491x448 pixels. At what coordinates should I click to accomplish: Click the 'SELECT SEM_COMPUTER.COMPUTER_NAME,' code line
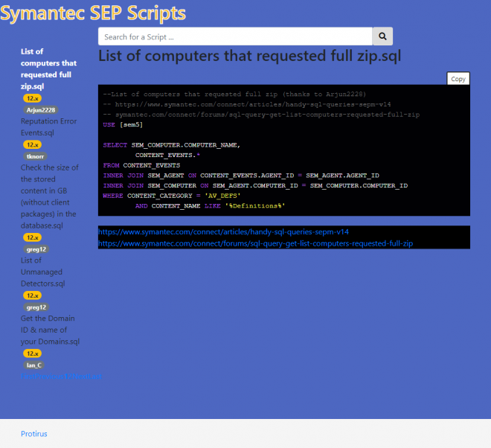point(171,145)
